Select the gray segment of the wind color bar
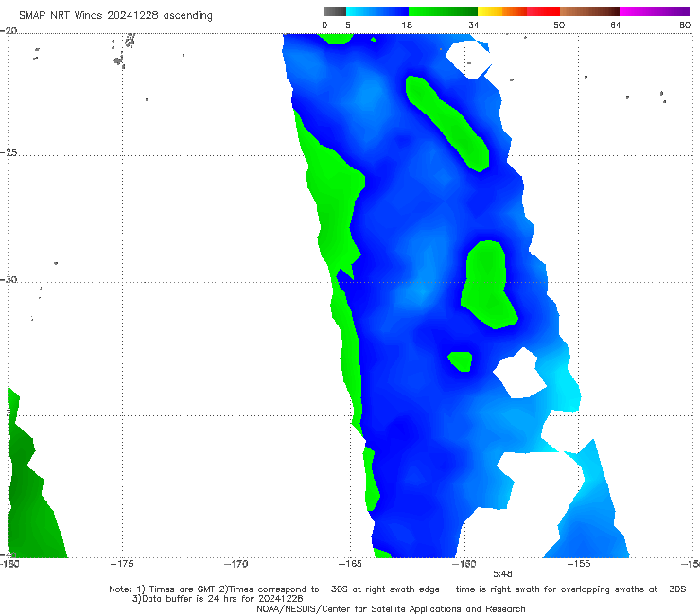The height and width of the screenshot is (615, 700). click(x=335, y=11)
